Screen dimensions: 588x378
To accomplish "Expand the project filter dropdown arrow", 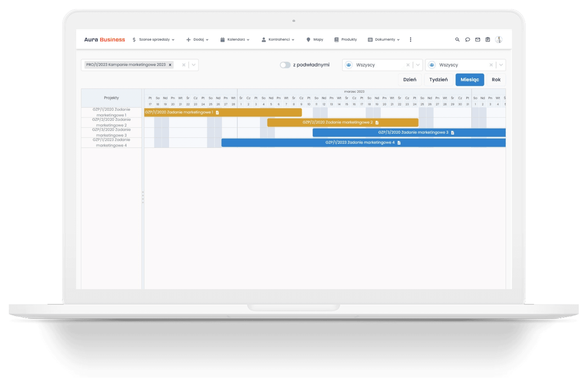I will (194, 65).
